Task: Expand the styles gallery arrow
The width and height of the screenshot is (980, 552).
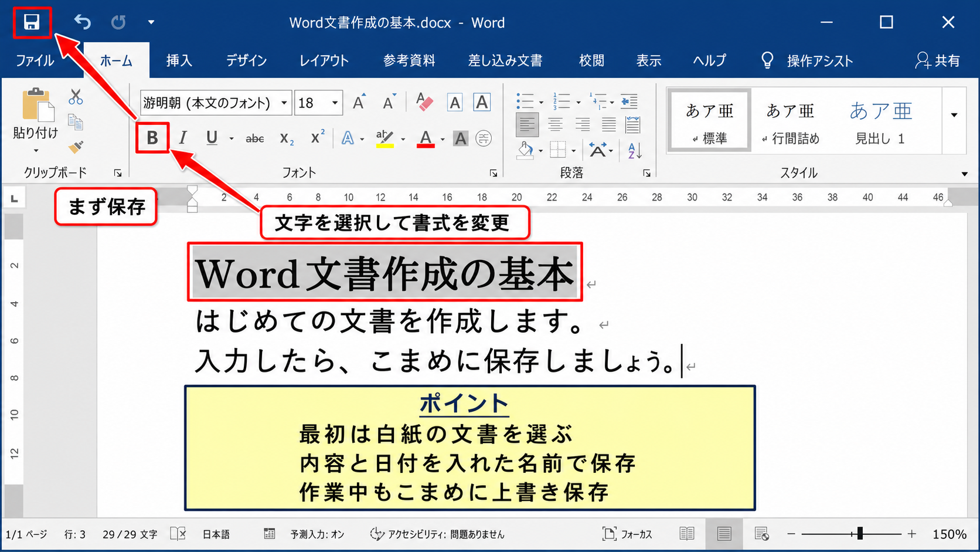Action: click(x=954, y=115)
